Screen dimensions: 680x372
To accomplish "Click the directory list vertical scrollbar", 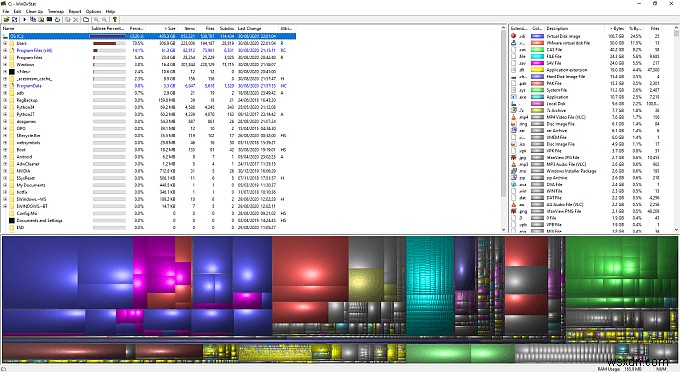I will pyautogui.click(x=503, y=129).
